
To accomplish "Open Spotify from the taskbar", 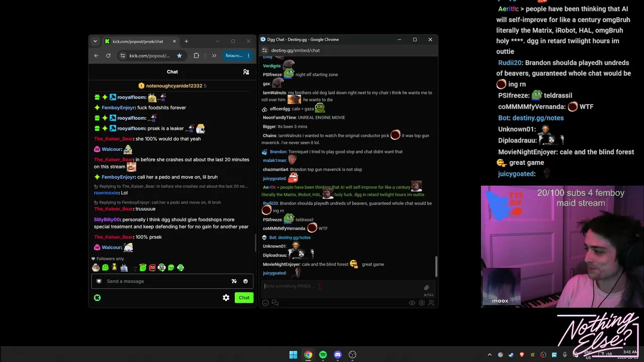I will pos(323,355).
